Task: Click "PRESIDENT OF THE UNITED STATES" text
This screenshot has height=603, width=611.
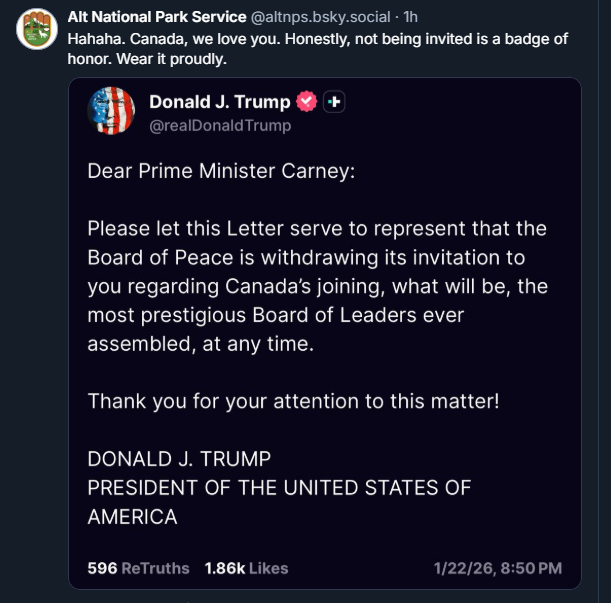Action: click(279, 488)
